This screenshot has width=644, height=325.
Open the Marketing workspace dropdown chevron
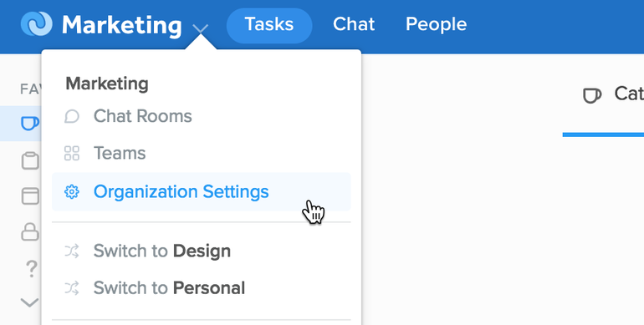pos(201,28)
